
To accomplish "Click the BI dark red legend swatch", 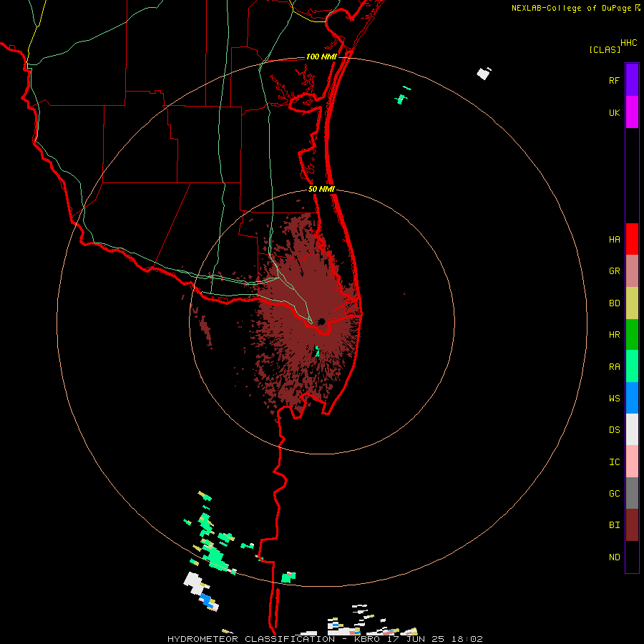I will 632,525.
